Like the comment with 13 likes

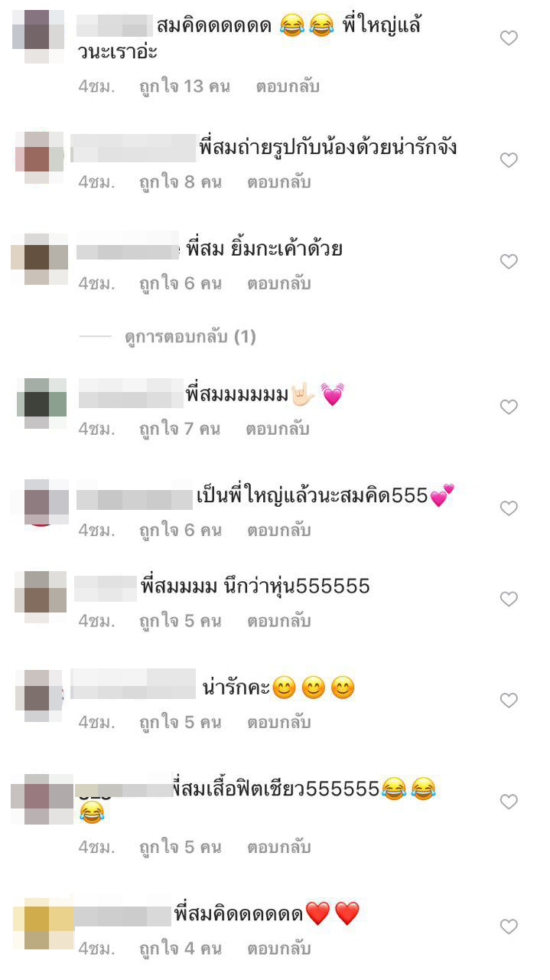509,38
